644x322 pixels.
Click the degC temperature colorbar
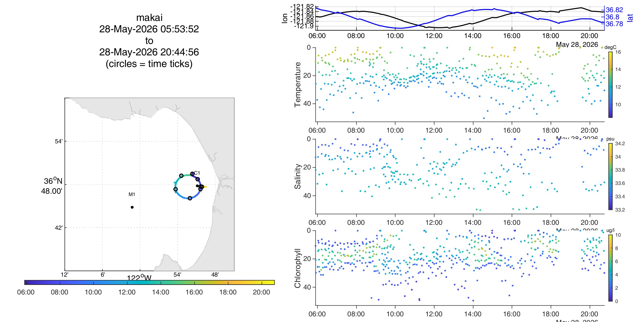tap(610, 85)
